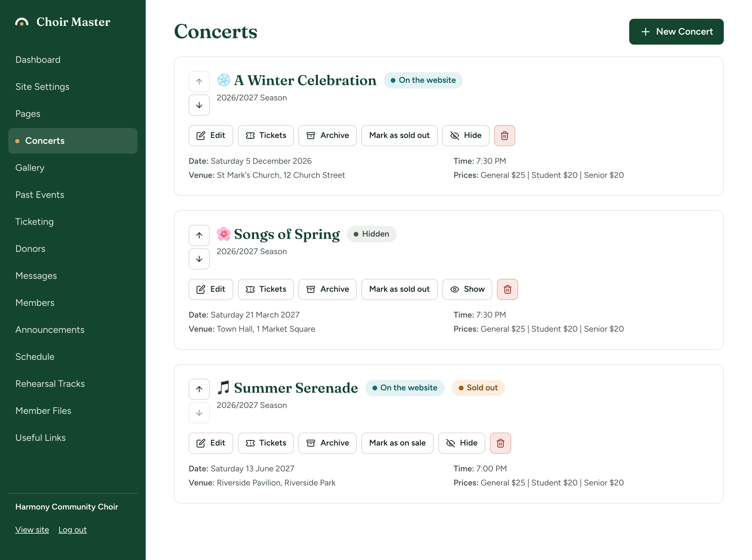Delete Summer Serenade with trash icon
The width and height of the screenshot is (752, 560).
coord(500,443)
